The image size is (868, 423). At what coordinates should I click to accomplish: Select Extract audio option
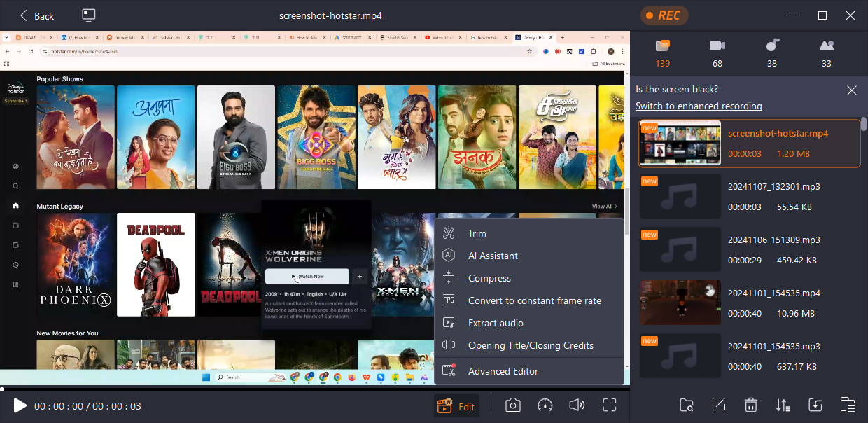(495, 322)
